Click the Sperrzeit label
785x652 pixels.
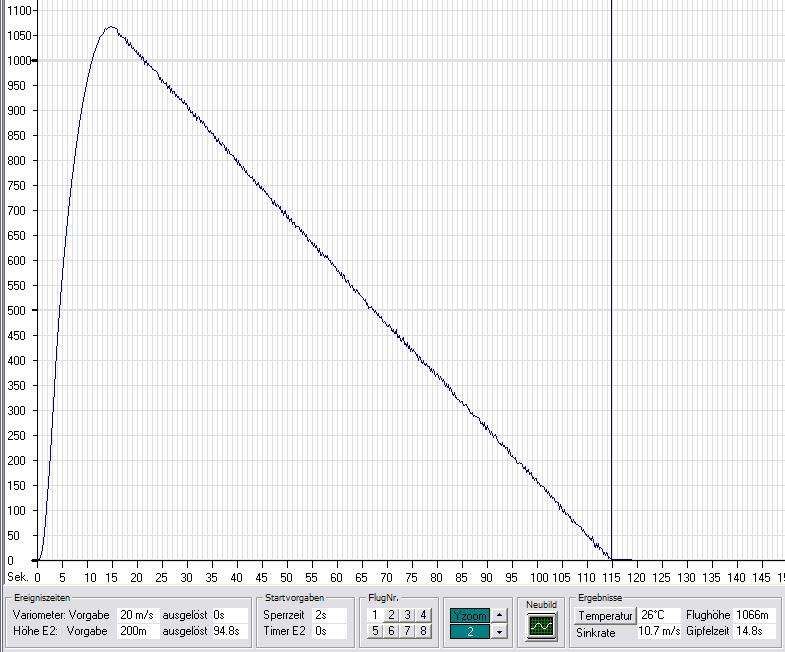point(283,615)
